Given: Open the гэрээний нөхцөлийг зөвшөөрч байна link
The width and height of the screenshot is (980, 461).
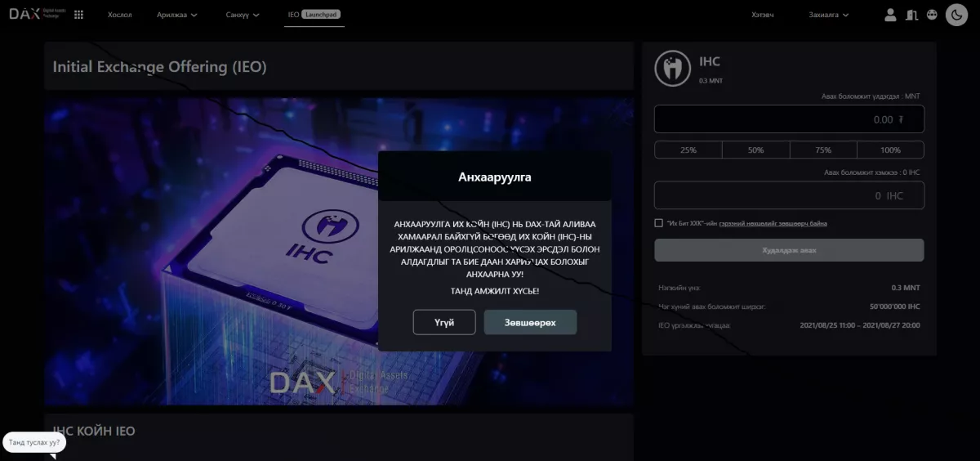Looking at the screenshot, I should click(773, 223).
